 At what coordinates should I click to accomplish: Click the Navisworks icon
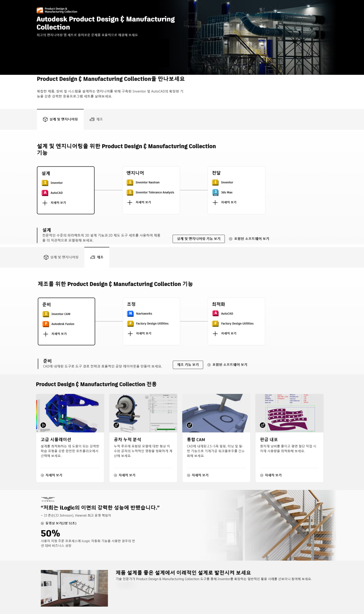coord(130,313)
